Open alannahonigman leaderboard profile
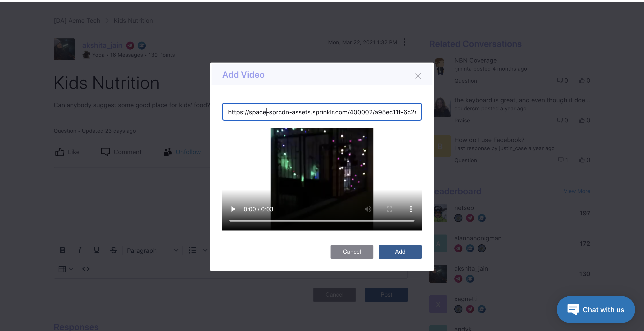The image size is (644, 331). click(x=478, y=238)
